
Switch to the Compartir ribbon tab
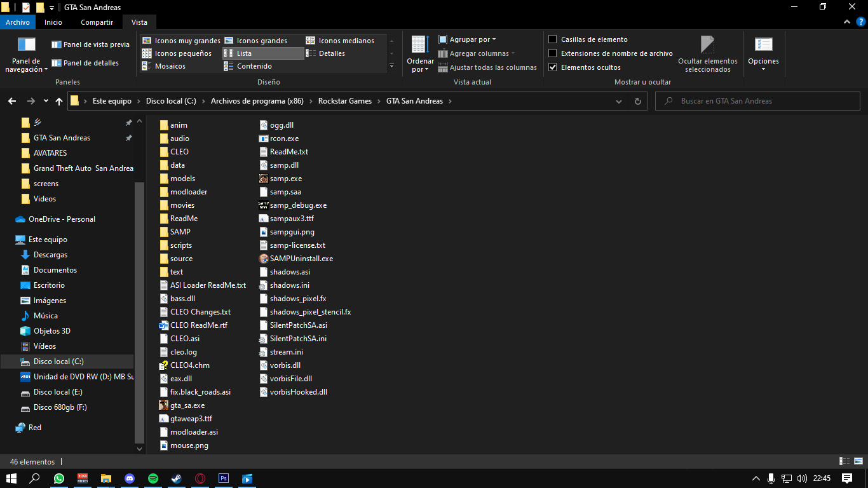[97, 22]
